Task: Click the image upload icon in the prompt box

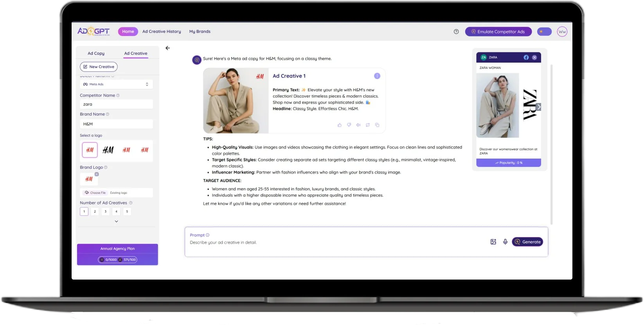Action: click(x=493, y=242)
